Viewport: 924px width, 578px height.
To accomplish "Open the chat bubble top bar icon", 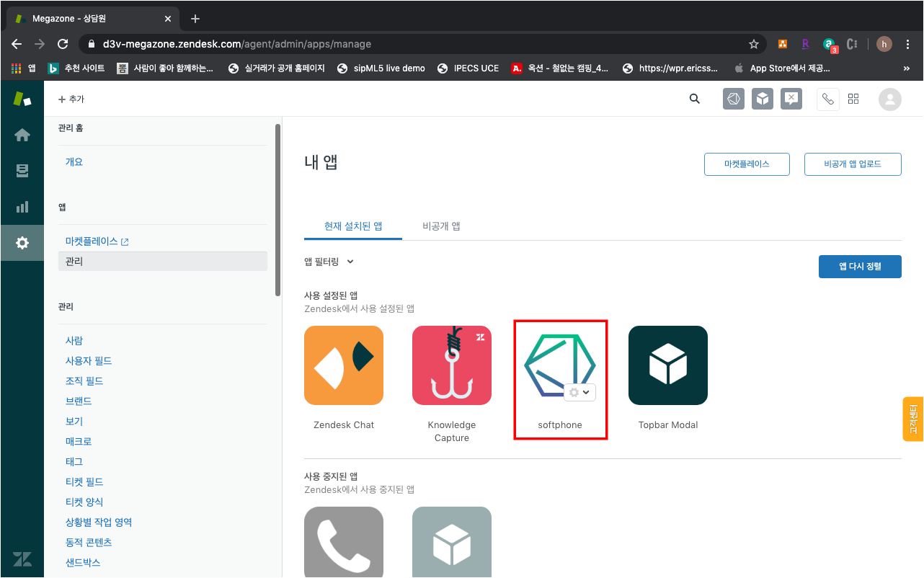I will pos(791,99).
